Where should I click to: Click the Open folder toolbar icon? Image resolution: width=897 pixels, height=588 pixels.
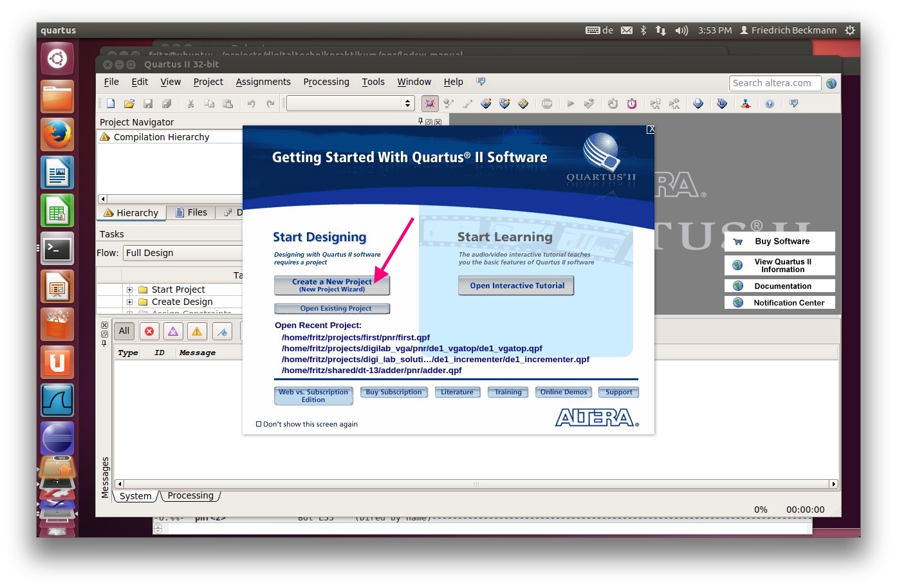pyautogui.click(x=129, y=104)
